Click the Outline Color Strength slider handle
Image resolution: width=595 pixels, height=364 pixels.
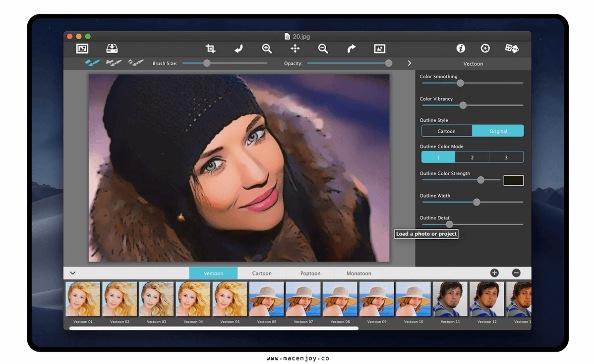pyautogui.click(x=480, y=180)
